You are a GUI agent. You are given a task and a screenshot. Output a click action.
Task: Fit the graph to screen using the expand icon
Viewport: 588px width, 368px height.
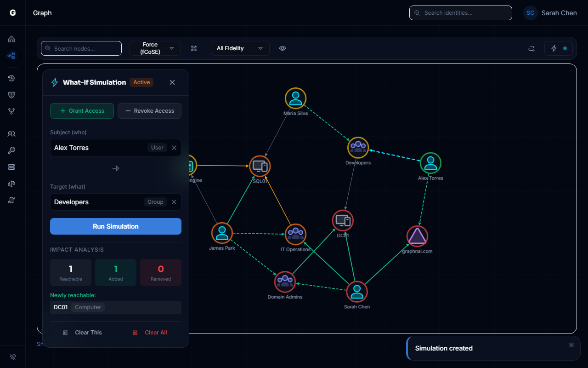pyautogui.click(x=193, y=48)
